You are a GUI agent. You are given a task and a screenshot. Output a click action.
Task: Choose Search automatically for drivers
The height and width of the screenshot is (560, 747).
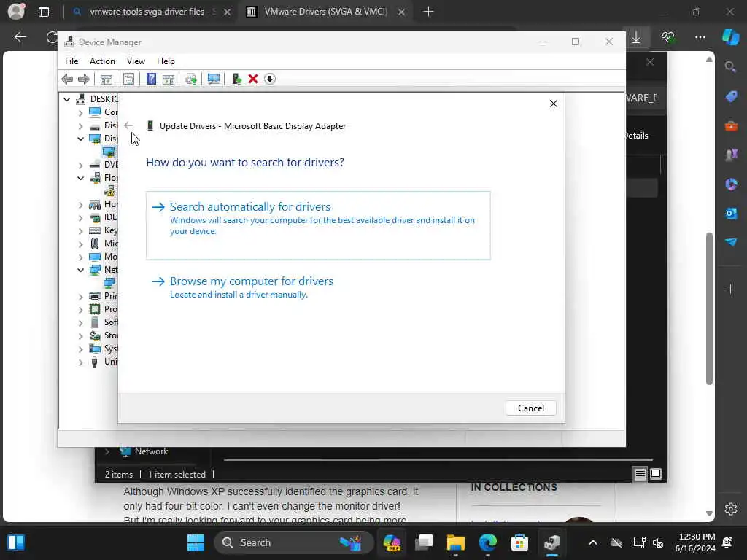[318, 225]
